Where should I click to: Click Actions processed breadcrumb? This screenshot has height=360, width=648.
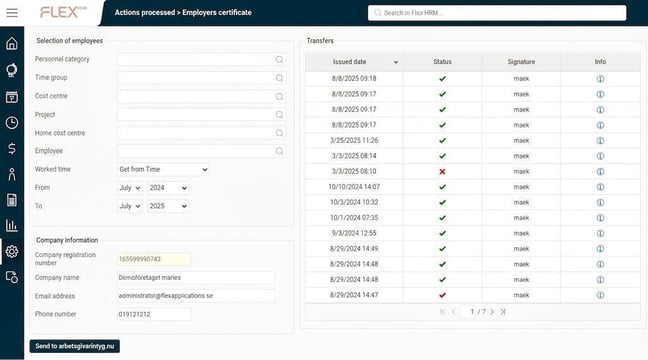click(x=145, y=13)
